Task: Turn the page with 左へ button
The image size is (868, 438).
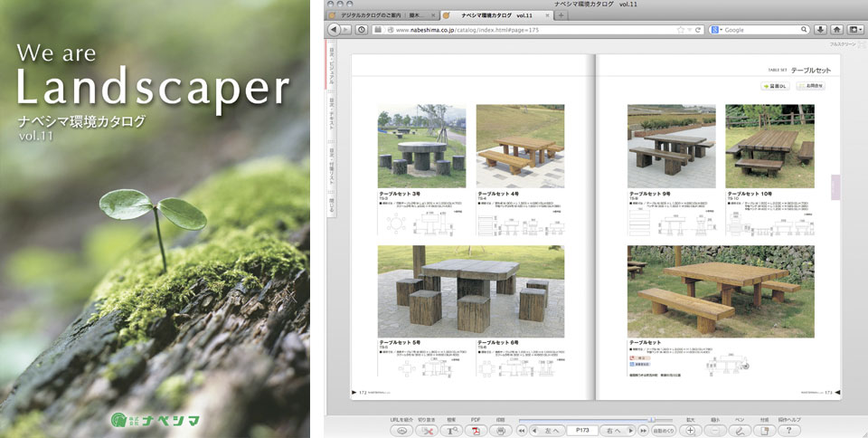Action: [x=548, y=430]
